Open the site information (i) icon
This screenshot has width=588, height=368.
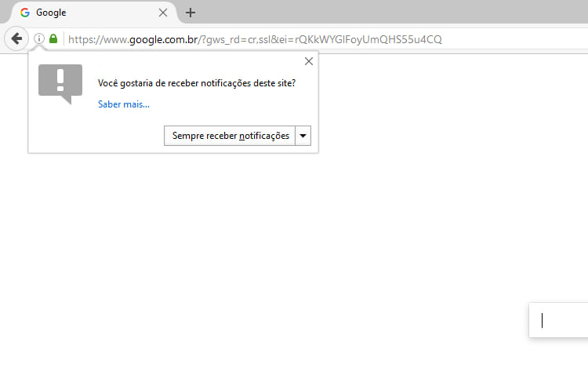click(39, 38)
